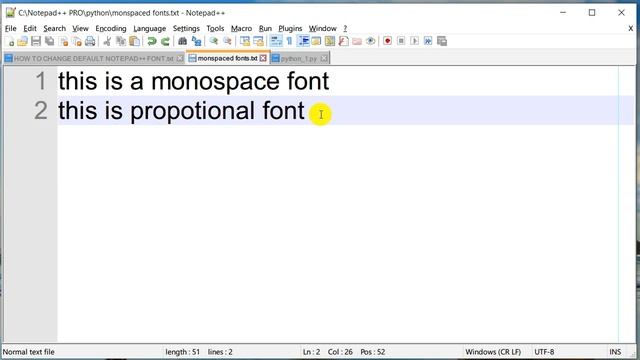Save the current file using floppy icon

pyautogui.click(x=36, y=41)
